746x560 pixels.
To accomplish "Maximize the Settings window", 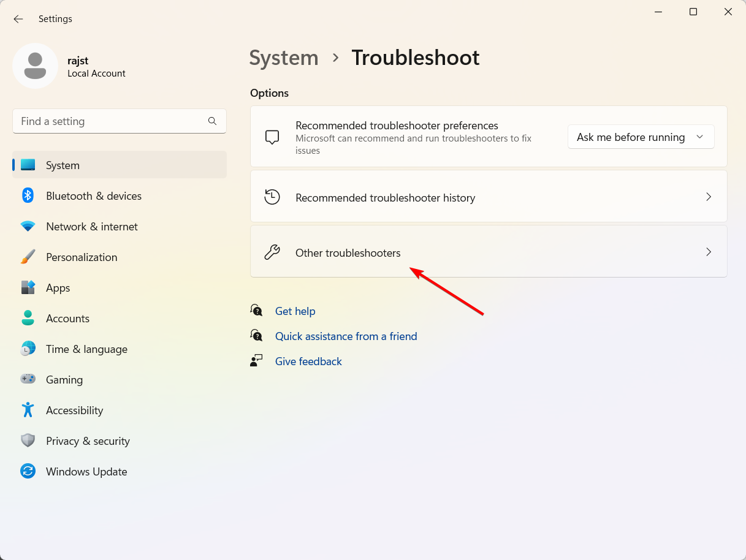I will (x=693, y=12).
